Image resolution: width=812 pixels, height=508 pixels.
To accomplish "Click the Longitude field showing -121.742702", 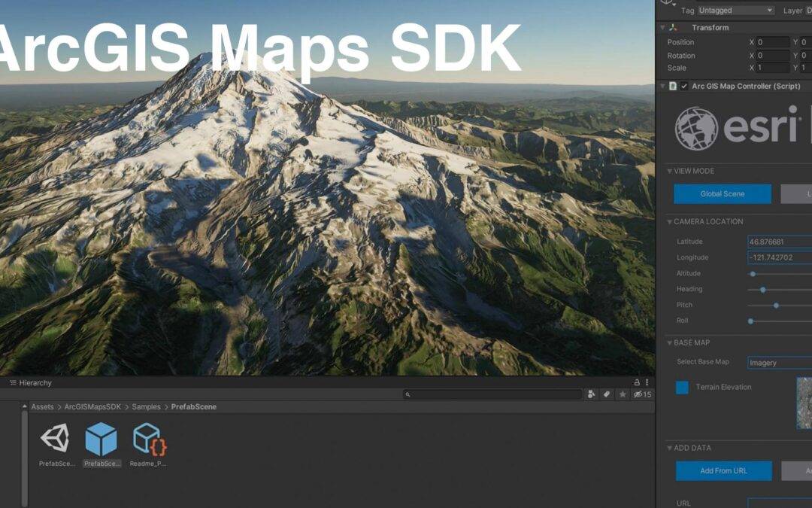I will (x=780, y=257).
